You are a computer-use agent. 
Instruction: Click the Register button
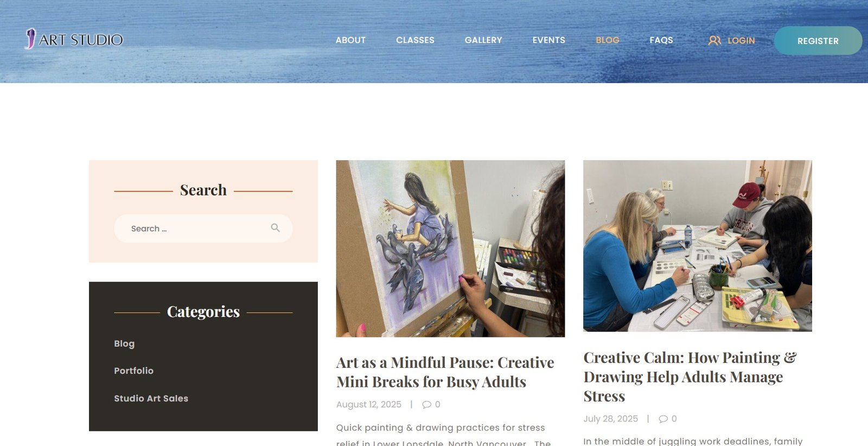[818, 41]
